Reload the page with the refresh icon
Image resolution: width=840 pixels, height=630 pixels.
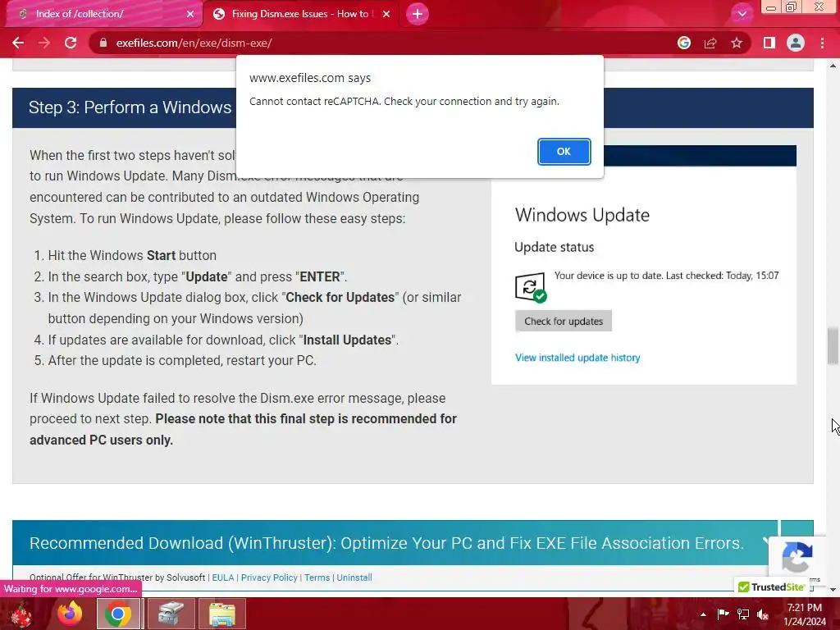71,43
